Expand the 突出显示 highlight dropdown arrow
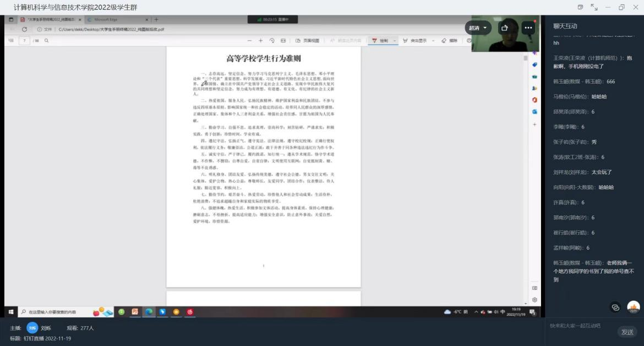Image resolution: width=644 pixels, height=346 pixels. point(433,41)
